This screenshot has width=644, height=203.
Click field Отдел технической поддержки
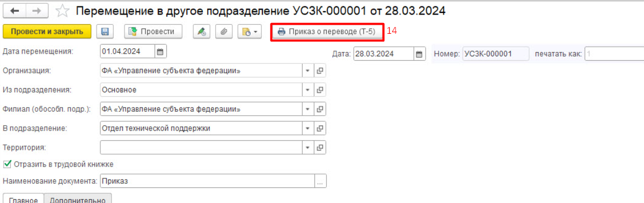pos(201,128)
